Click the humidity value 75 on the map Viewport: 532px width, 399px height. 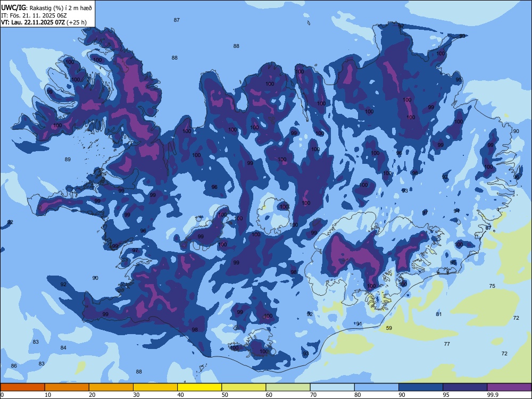(492, 286)
